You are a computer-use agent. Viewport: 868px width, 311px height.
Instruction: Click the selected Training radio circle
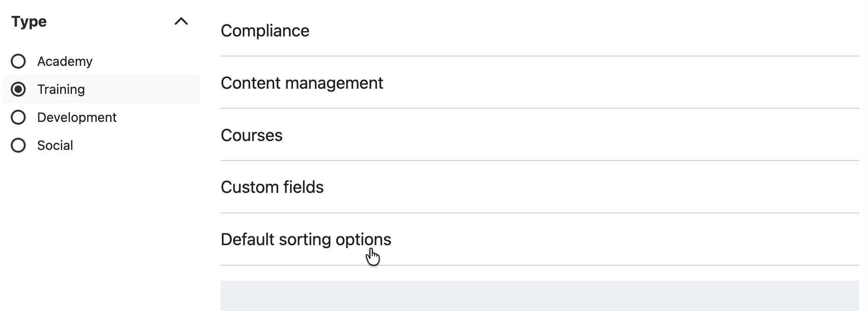coord(18,89)
